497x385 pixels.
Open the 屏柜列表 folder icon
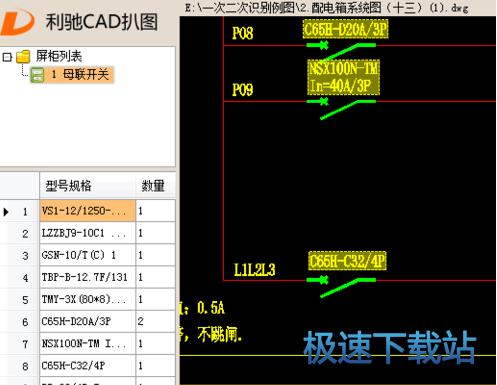(23, 56)
